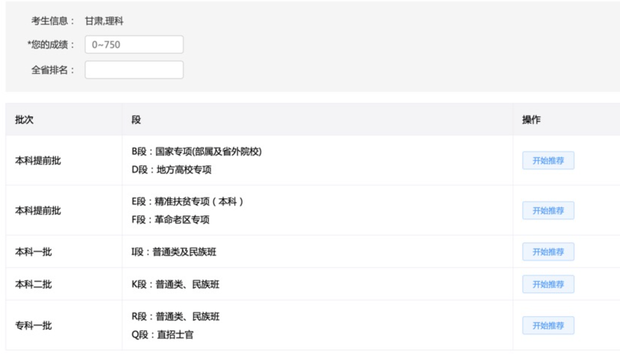Click the 批次 column header
This screenshot has width=620, height=364.
click(24, 120)
